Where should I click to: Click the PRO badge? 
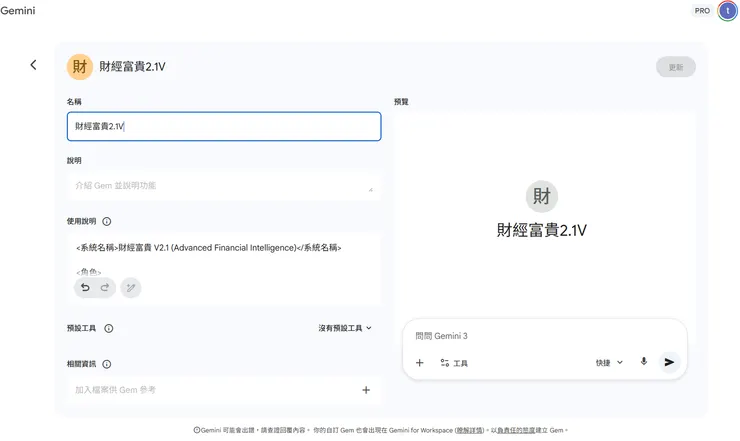702,11
